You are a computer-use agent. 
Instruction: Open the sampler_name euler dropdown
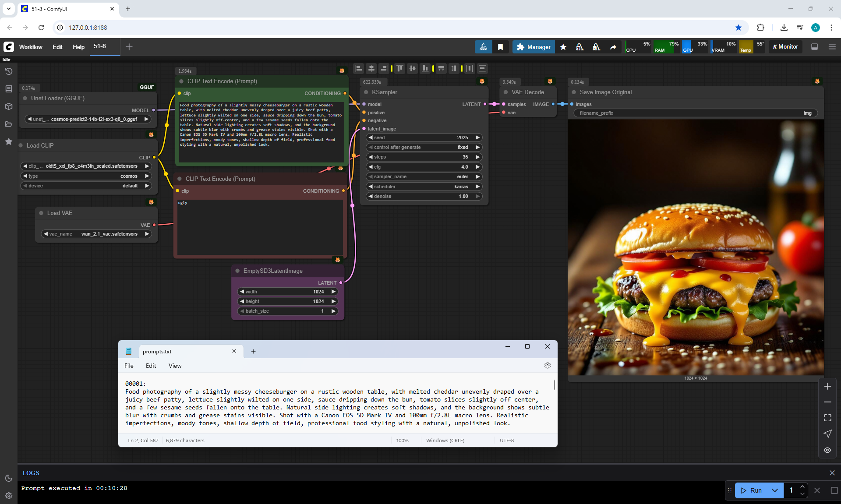pos(424,176)
